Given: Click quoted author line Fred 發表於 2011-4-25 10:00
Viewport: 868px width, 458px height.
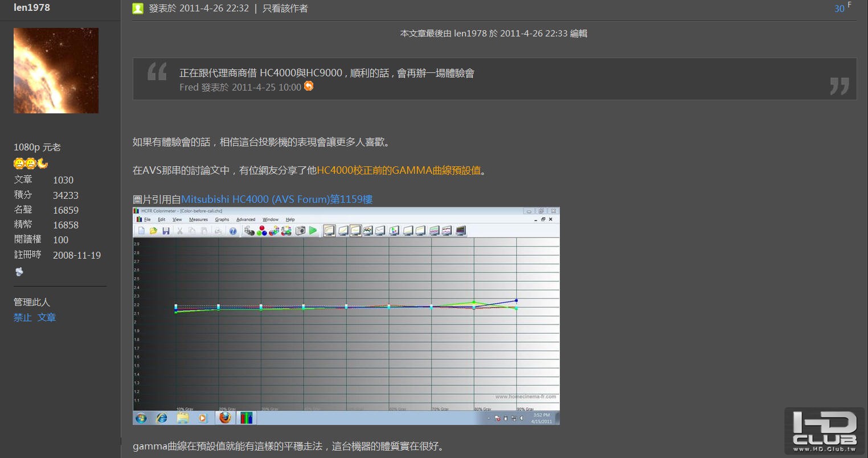Looking at the screenshot, I should click(x=240, y=87).
